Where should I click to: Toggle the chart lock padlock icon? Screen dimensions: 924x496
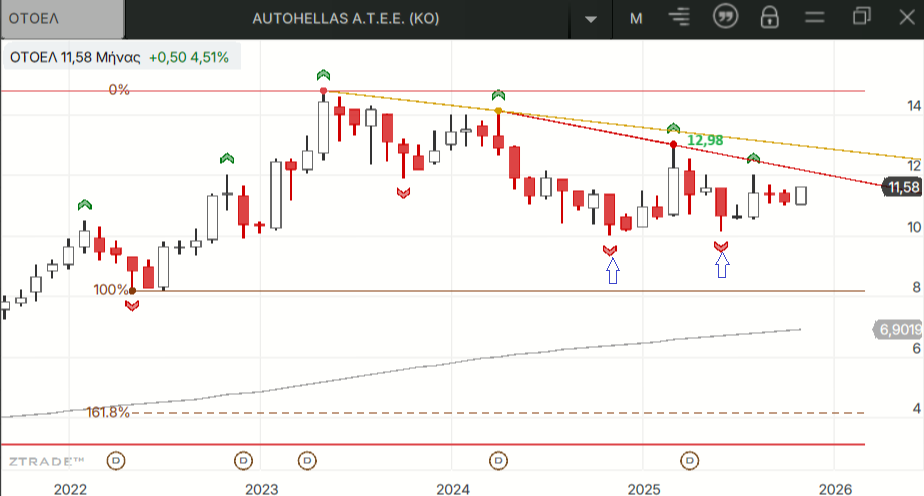[769, 18]
